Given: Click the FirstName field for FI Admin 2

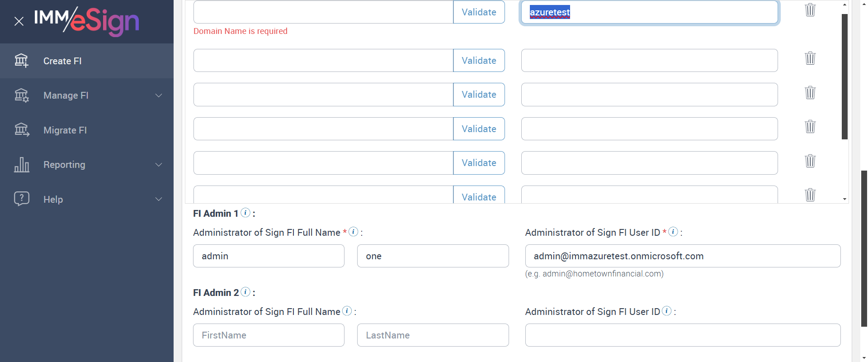Looking at the screenshot, I should point(269,335).
